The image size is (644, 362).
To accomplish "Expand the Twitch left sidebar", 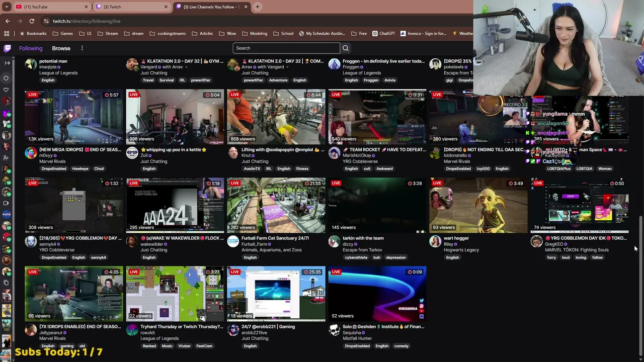I will pyautogui.click(x=7, y=63).
